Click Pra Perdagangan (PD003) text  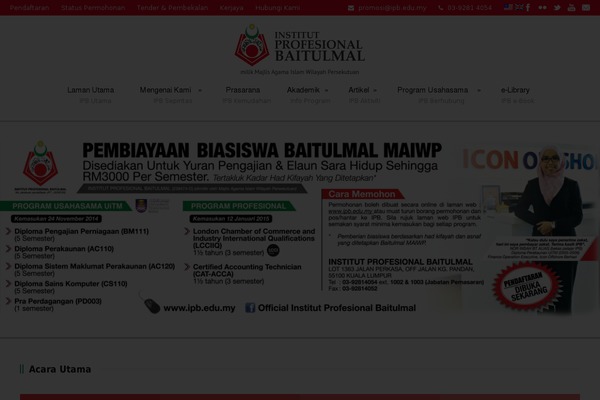[58, 301]
